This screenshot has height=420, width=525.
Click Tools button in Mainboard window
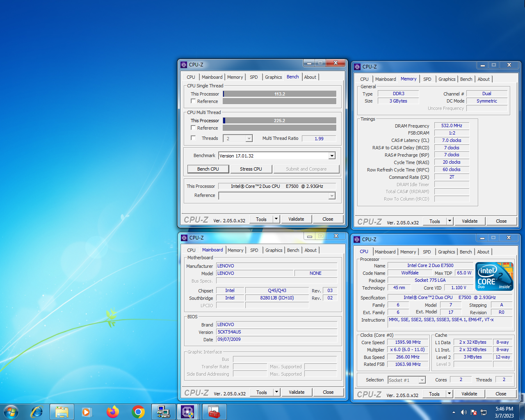pyautogui.click(x=262, y=392)
